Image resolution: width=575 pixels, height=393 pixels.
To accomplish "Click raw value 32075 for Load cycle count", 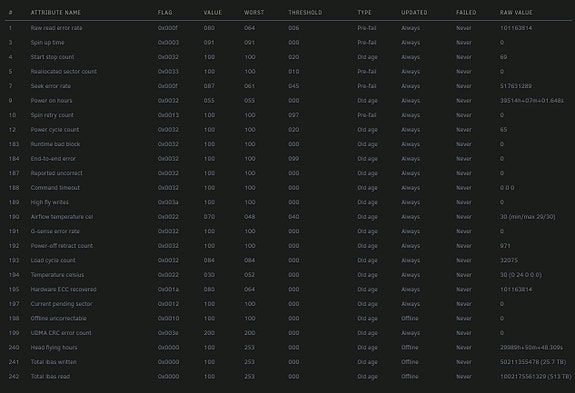I will click(509, 260).
